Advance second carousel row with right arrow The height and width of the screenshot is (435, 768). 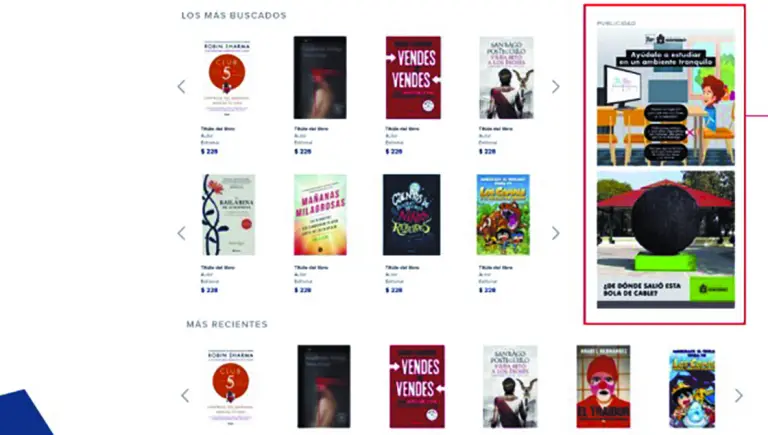pyautogui.click(x=555, y=233)
